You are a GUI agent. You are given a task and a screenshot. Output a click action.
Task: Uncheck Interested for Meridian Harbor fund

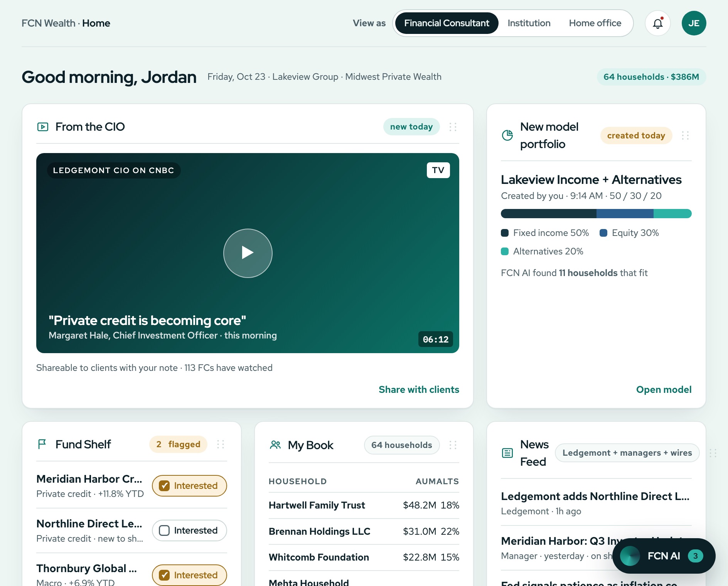point(189,486)
